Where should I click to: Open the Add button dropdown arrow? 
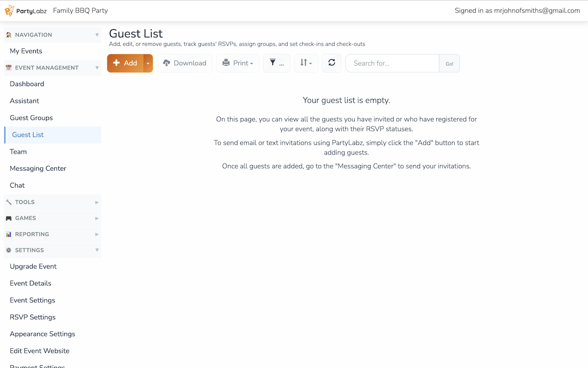pos(148,63)
